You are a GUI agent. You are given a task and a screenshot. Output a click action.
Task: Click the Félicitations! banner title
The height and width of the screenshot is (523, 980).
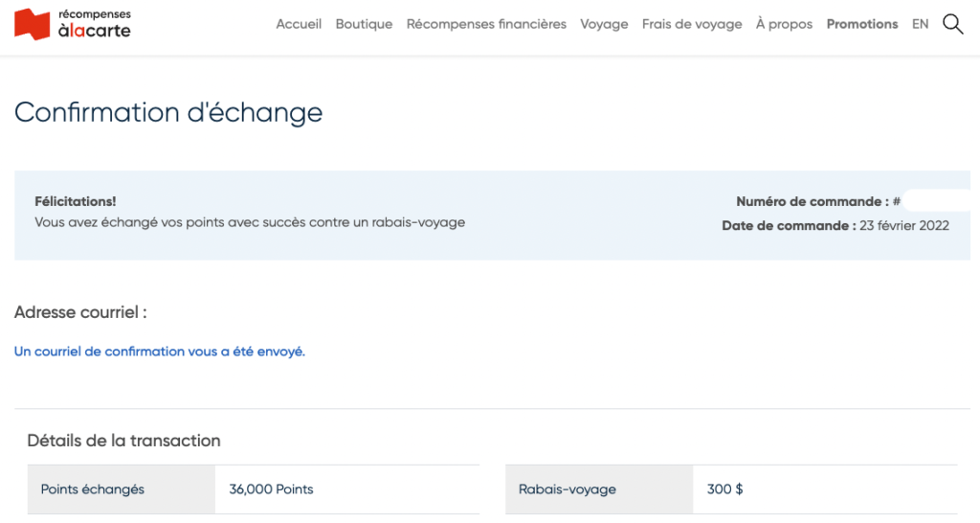(76, 201)
